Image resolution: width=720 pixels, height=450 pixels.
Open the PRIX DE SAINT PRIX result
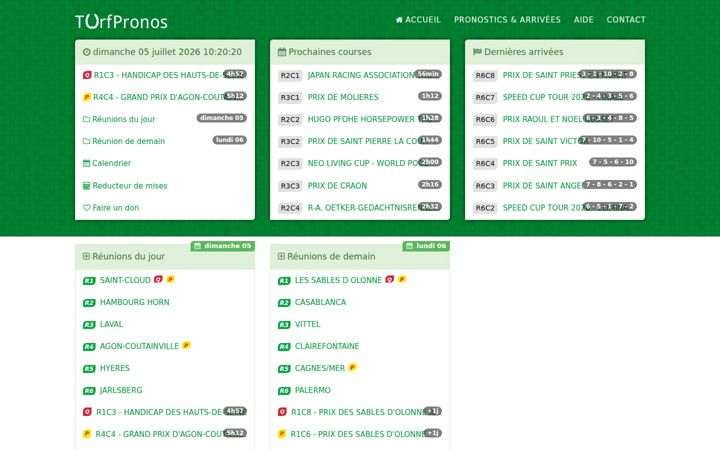click(540, 163)
